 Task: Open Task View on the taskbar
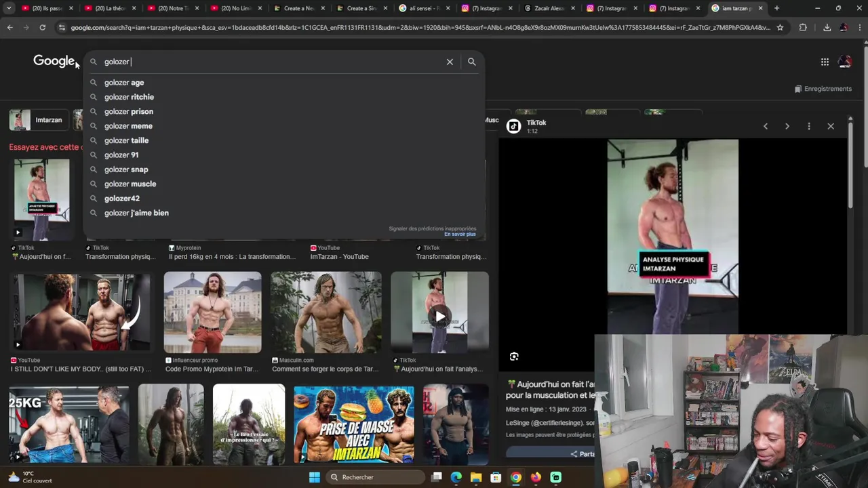tap(437, 477)
